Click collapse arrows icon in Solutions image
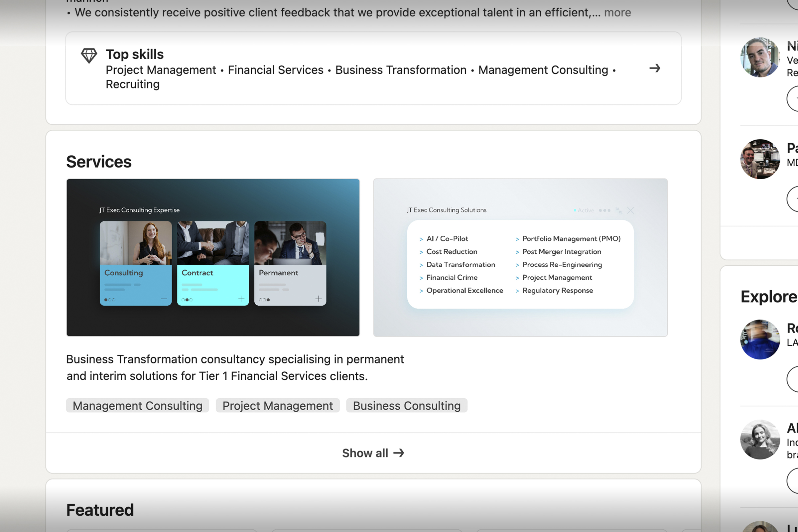 [618, 210]
